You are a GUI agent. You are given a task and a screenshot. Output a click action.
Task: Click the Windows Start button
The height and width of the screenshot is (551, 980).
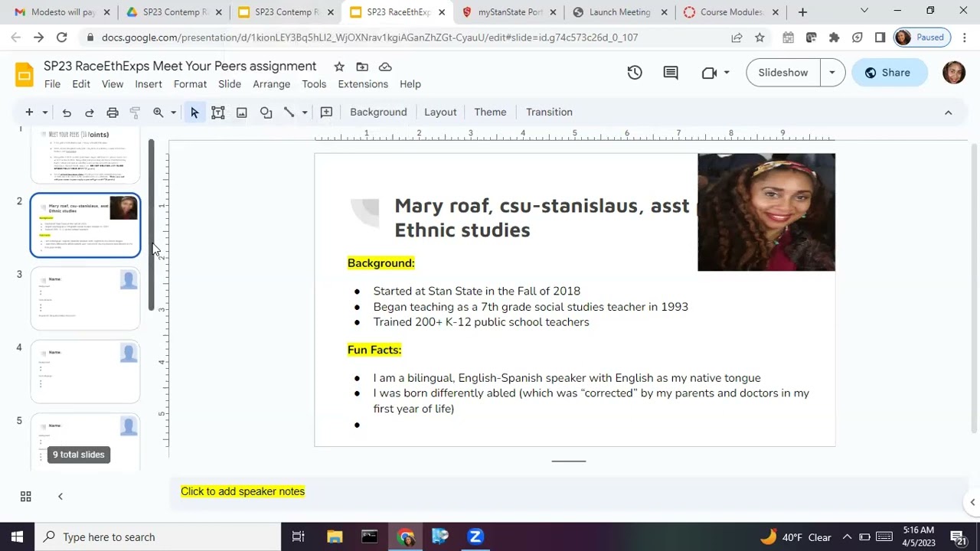pyautogui.click(x=17, y=537)
